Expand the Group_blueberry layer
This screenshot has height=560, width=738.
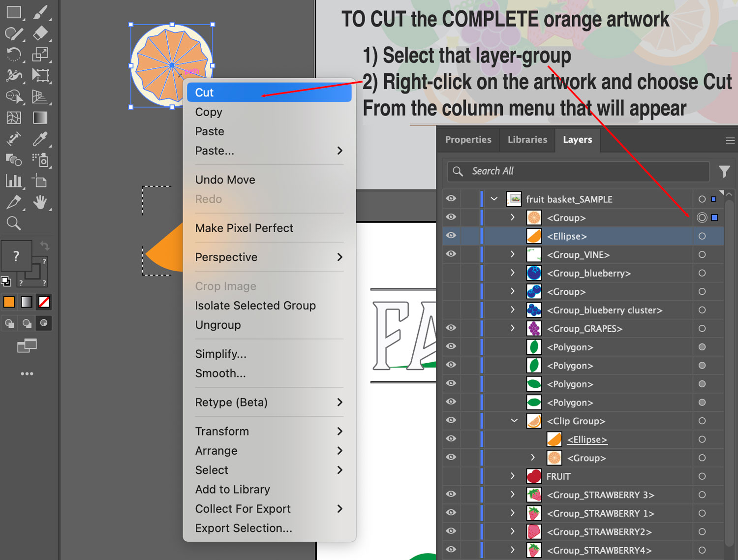[x=513, y=273]
